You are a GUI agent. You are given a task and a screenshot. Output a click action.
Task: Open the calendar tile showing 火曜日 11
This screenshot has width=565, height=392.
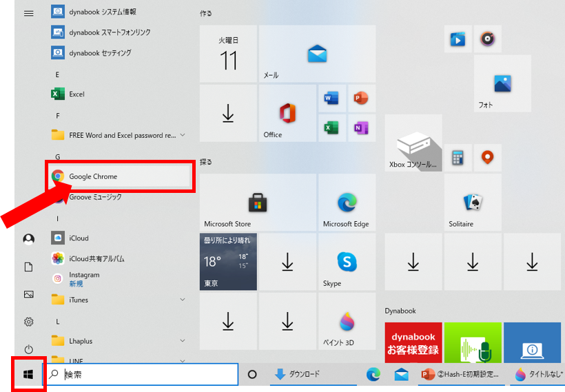pos(228,54)
